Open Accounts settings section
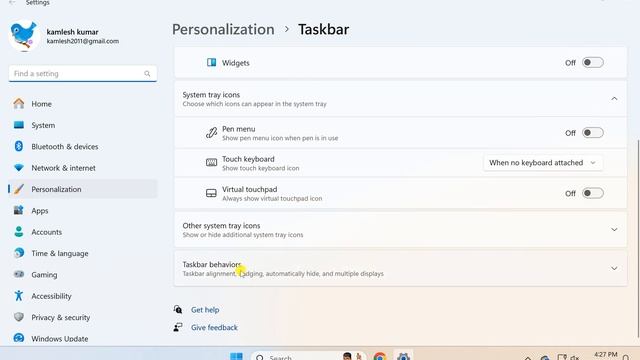 pos(82,232)
